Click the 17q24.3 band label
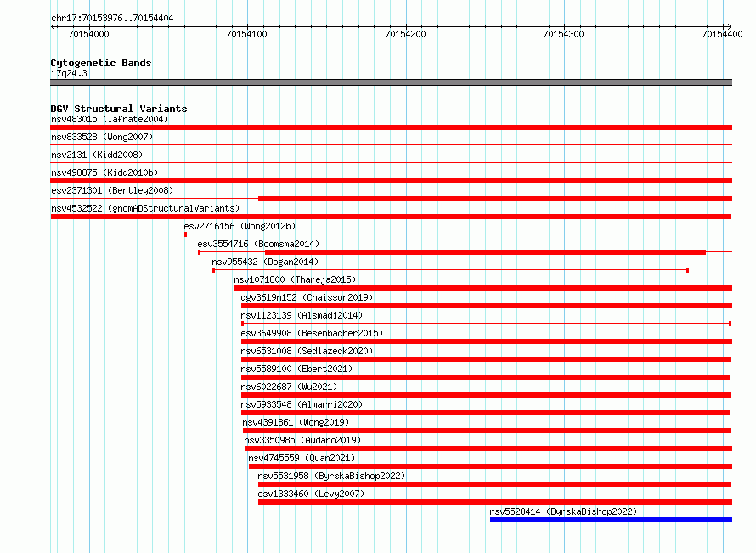The image size is (756, 553). click(x=69, y=73)
